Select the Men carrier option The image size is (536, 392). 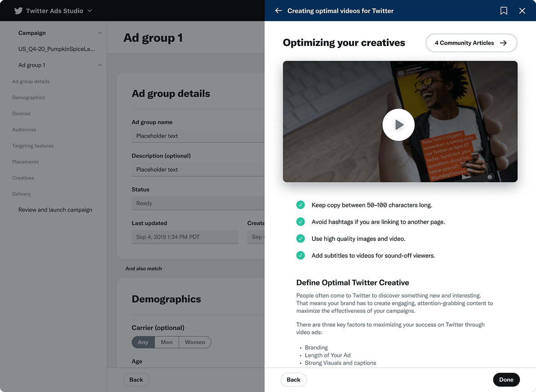166,342
